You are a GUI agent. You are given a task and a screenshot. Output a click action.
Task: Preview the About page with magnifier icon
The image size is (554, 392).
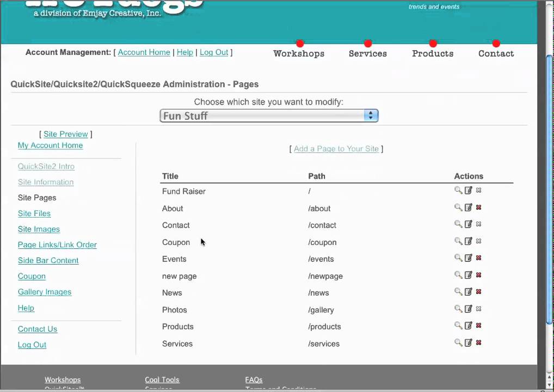pyautogui.click(x=458, y=207)
